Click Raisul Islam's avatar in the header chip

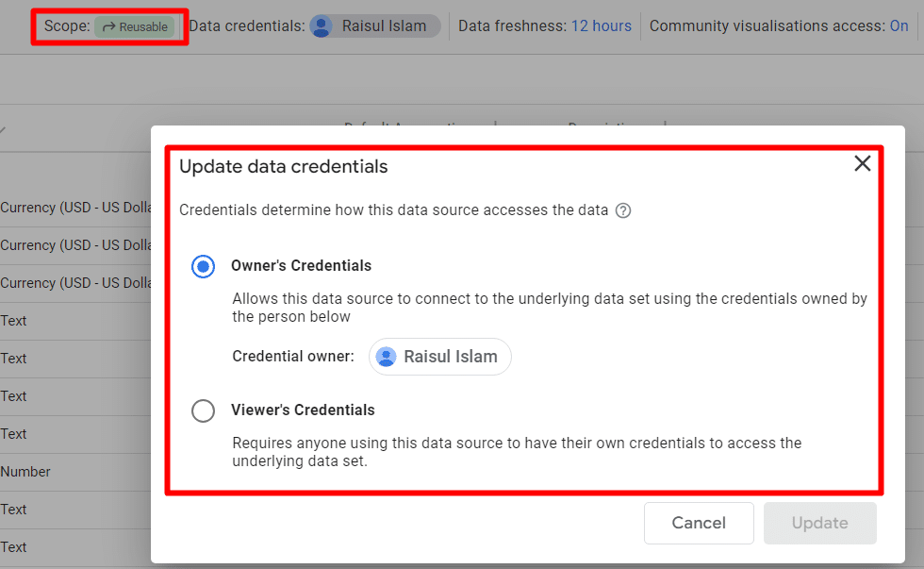pos(320,25)
